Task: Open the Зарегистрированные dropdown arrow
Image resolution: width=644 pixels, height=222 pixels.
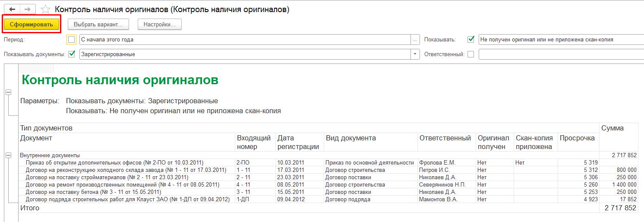Action: pyautogui.click(x=415, y=54)
